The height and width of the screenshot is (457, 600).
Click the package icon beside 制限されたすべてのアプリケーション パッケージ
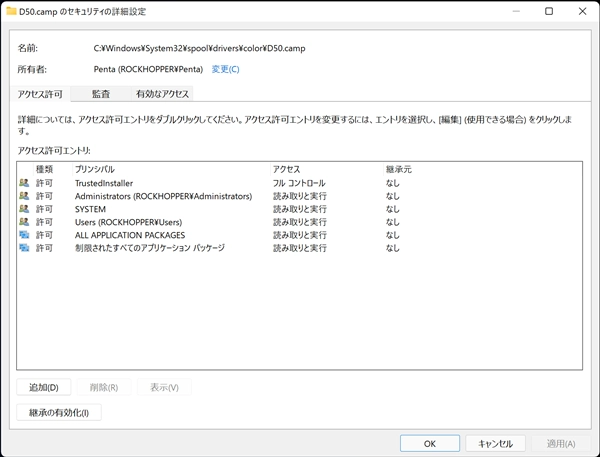pyautogui.click(x=24, y=248)
